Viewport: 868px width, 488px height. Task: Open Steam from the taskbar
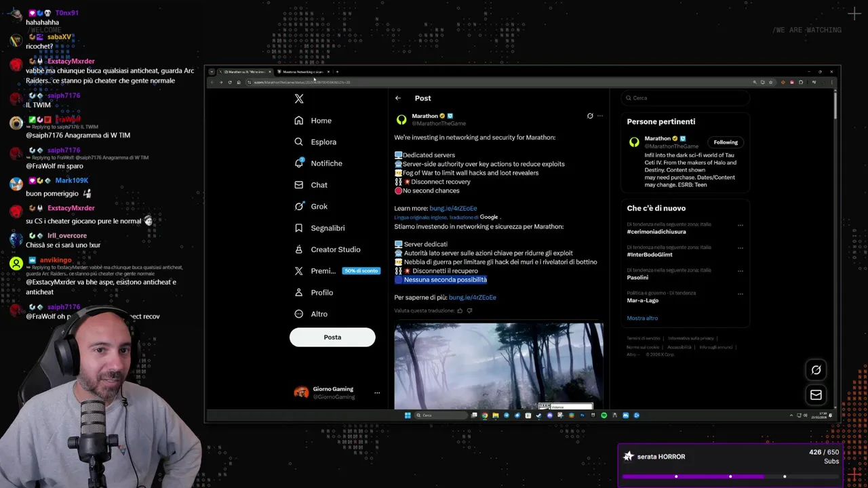pyautogui.click(x=538, y=415)
